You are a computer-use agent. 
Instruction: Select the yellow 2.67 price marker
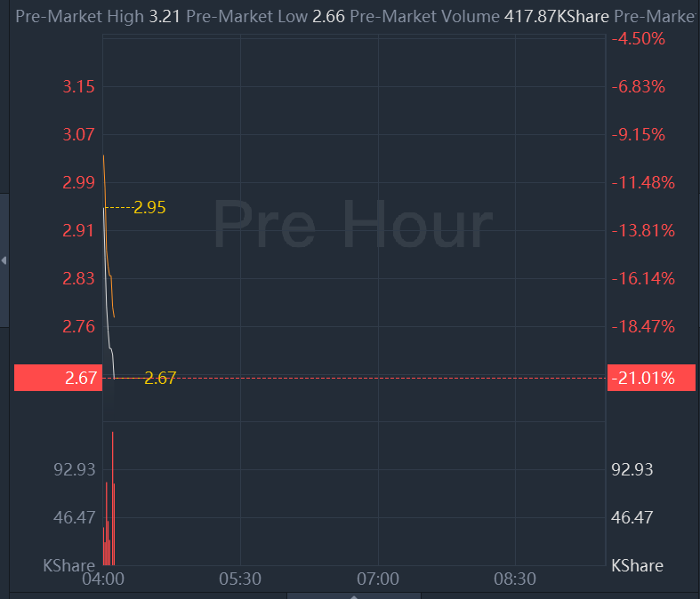160,378
